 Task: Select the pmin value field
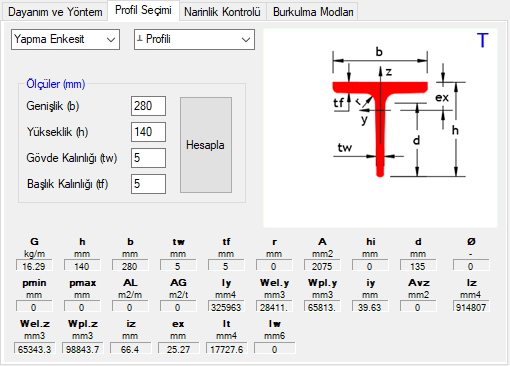34,307
